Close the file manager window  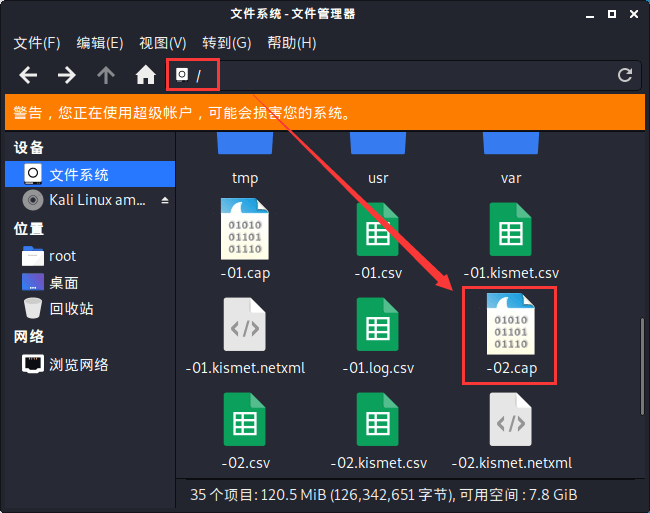(634, 14)
